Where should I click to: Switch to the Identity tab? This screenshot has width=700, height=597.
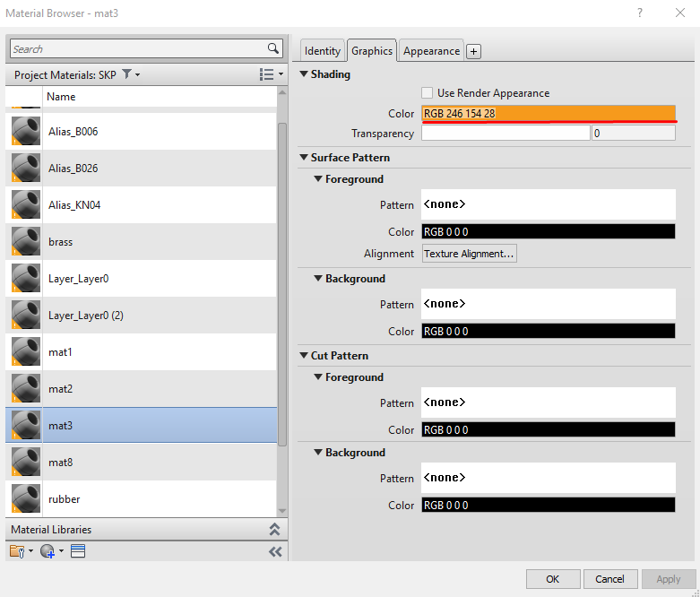click(x=323, y=50)
